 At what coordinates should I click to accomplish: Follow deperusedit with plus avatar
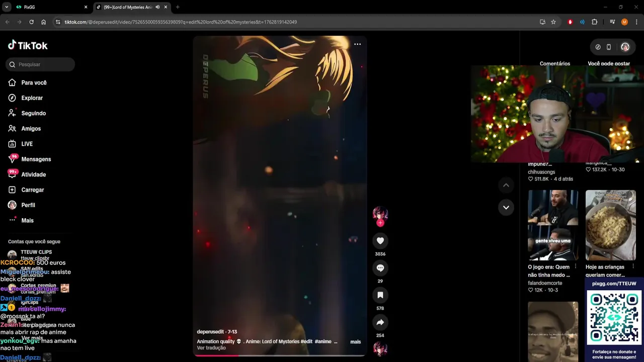click(x=380, y=223)
